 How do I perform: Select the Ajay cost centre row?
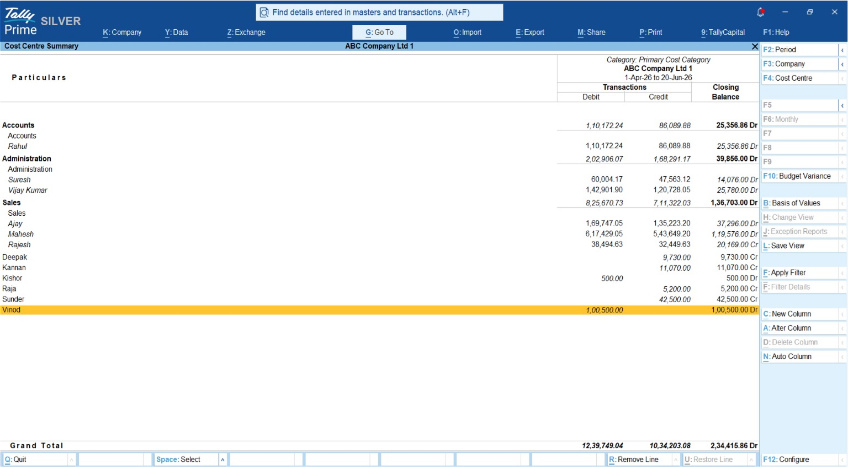(379, 224)
